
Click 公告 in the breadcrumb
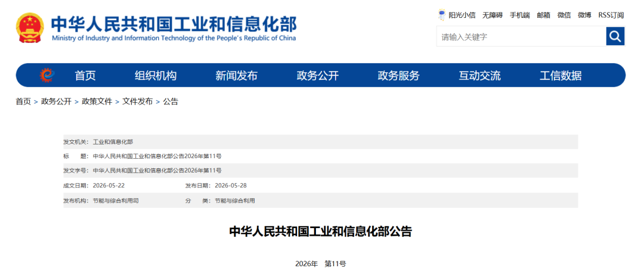pos(171,101)
